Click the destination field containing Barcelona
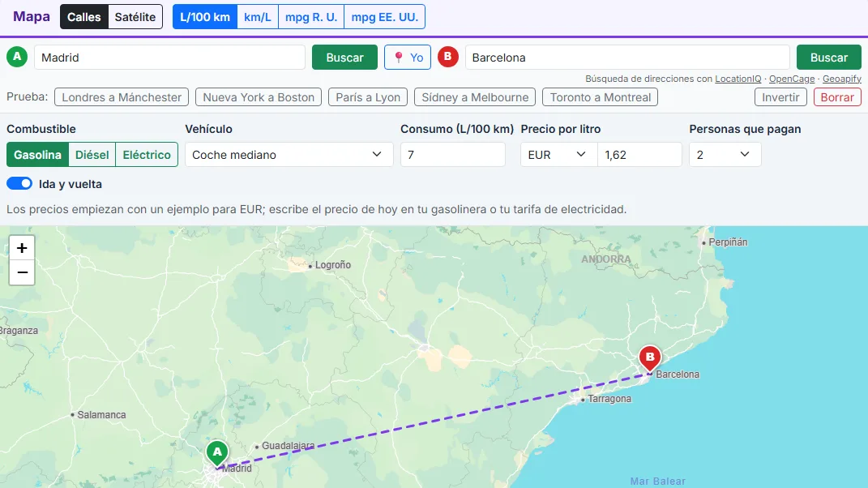868x488 pixels. [x=627, y=58]
